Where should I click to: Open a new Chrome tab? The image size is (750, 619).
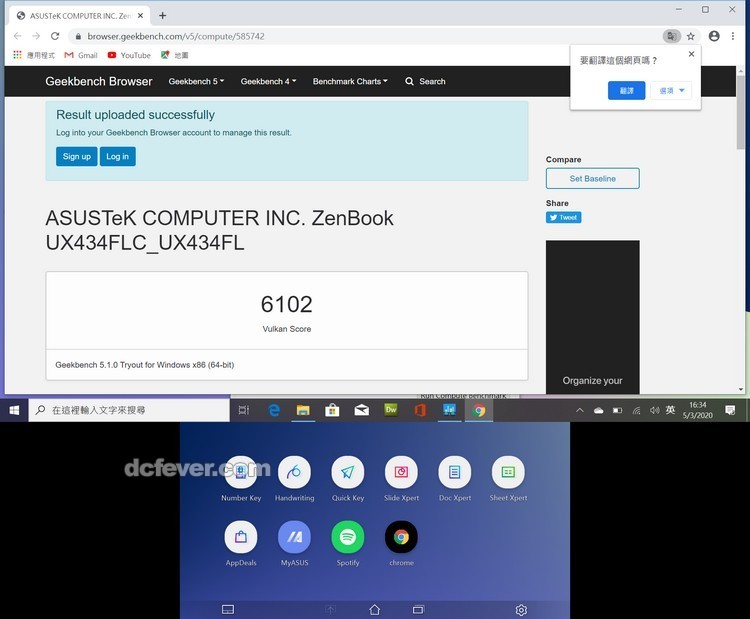[x=163, y=15]
